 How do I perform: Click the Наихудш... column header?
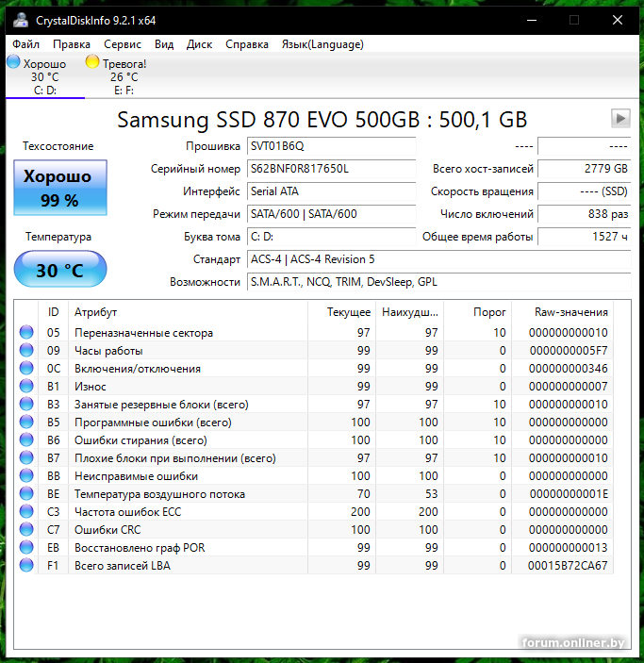[x=409, y=312]
